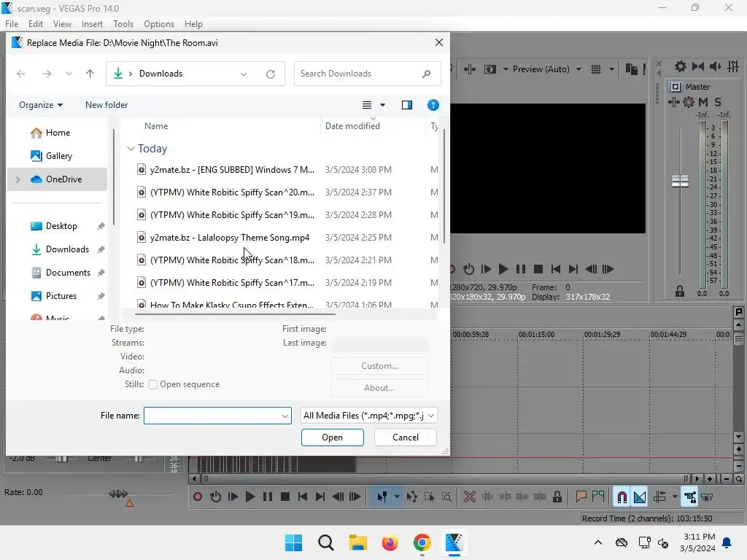The width and height of the screenshot is (747, 560).
Task: Tick the Open sequence checkbox
Action: pos(153,384)
